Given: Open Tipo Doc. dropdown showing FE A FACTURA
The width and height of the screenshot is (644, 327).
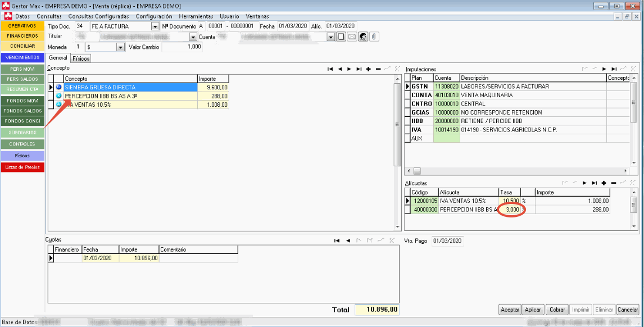Looking at the screenshot, I should point(155,26).
